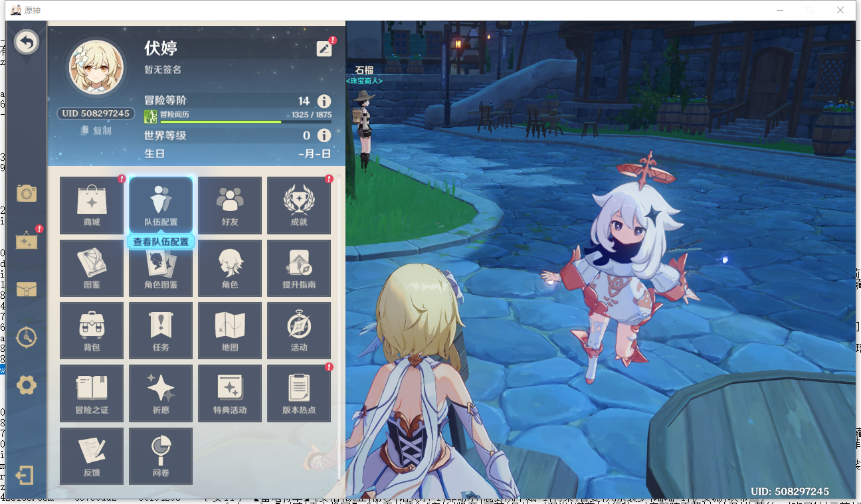Open 队伍配置 party setup tile

(161, 205)
